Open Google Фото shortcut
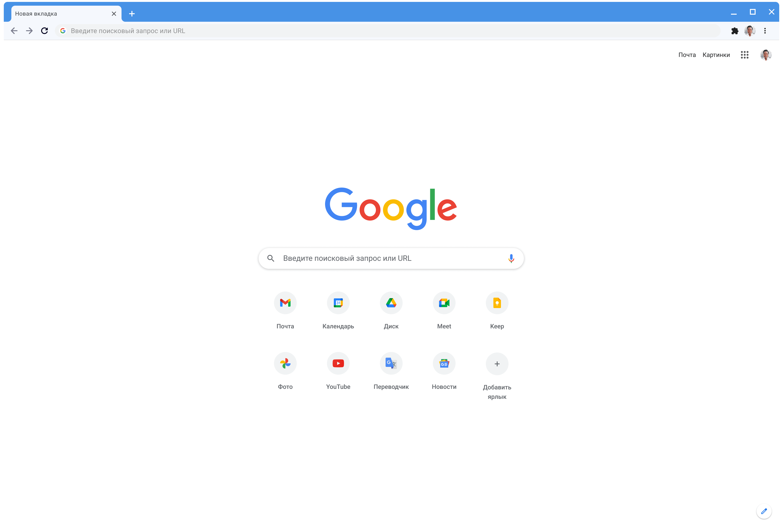 (285, 363)
